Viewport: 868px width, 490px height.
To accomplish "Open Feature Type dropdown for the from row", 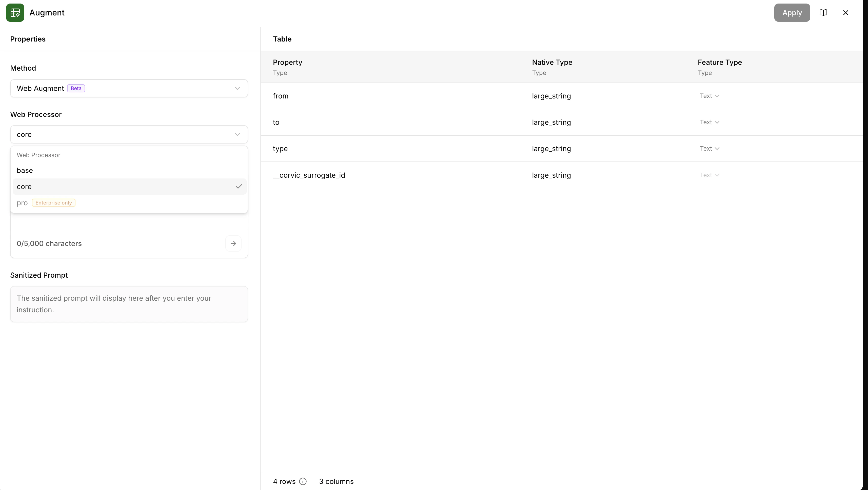I will click(x=709, y=96).
